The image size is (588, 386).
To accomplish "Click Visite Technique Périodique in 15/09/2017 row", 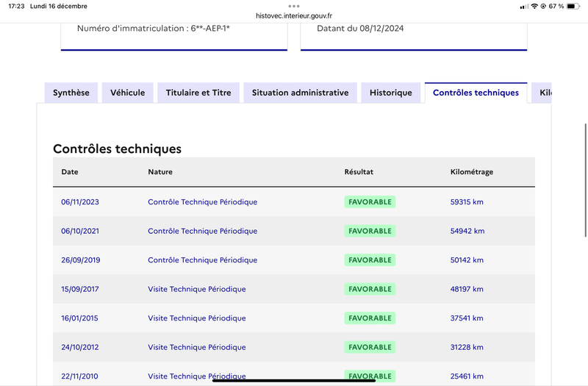I will click(x=197, y=289).
